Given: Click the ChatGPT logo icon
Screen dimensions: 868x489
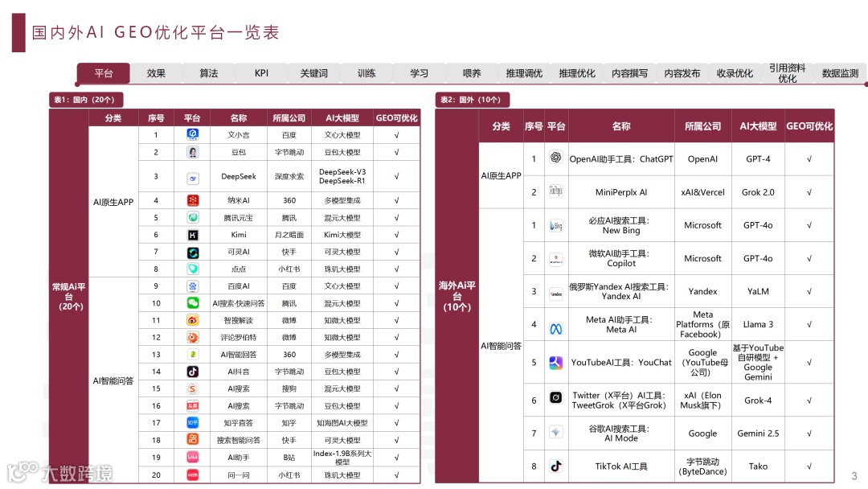Looking at the screenshot, I should (x=556, y=158).
